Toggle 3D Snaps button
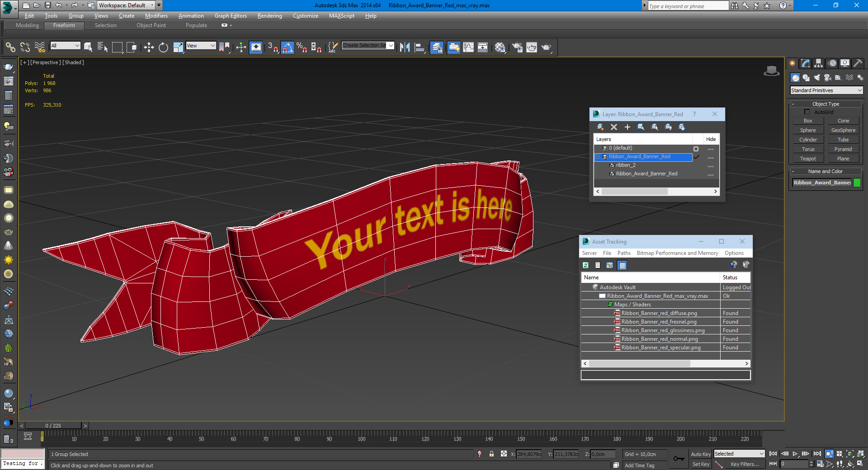This screenshot has width=868, height=470. [x=273, y=47]
